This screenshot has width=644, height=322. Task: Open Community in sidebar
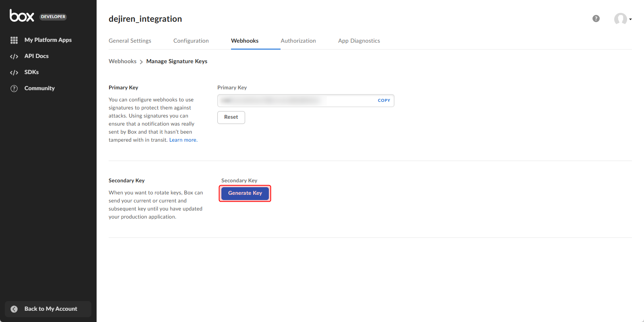click(39, 88)
